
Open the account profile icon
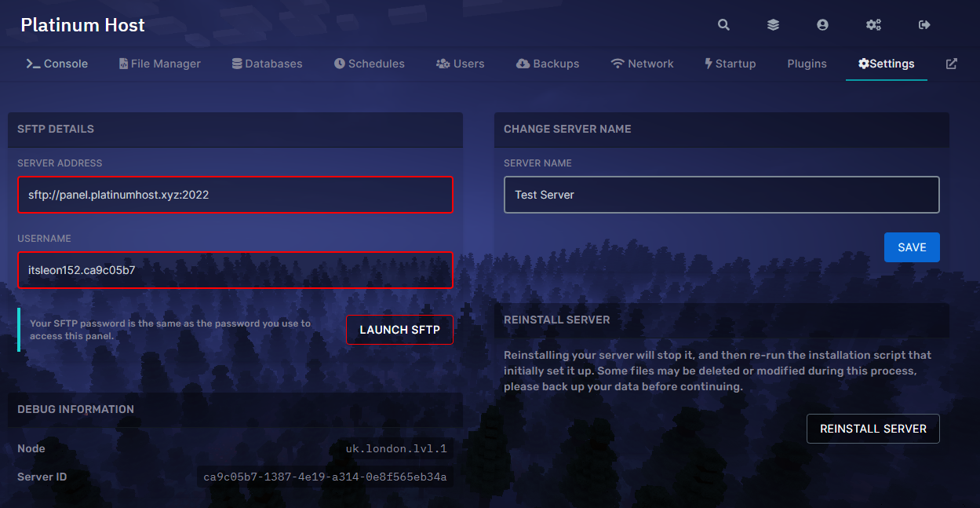click(x=822, y=25)
